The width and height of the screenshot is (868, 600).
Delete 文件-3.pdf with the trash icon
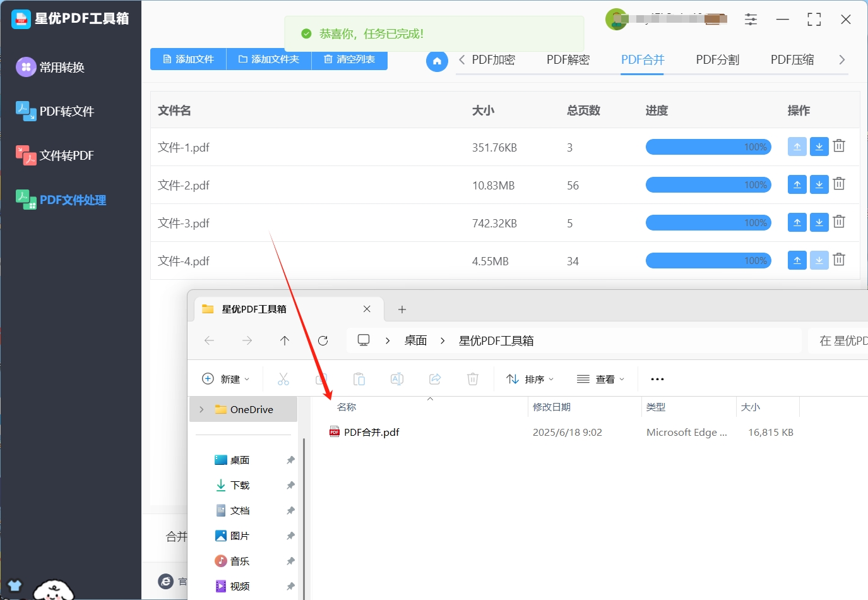click(839, 222)
